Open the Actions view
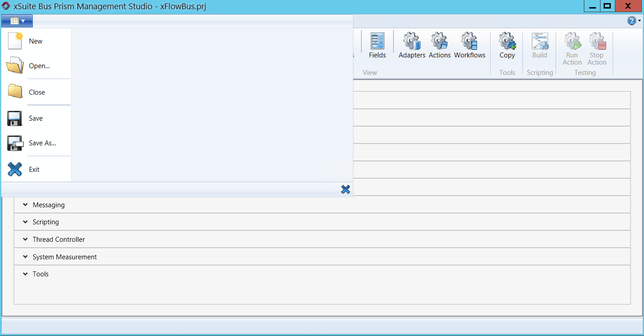This screenshot has height=336, width=644. point(439,46)
